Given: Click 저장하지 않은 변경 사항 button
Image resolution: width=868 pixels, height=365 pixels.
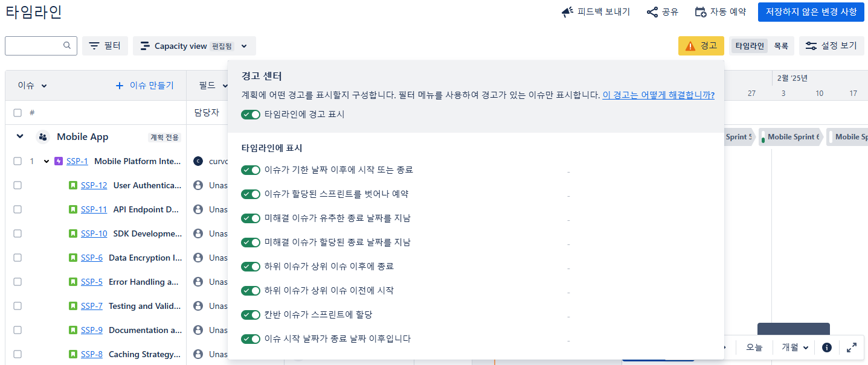Looking at the screenshot, I should [811, 11].
